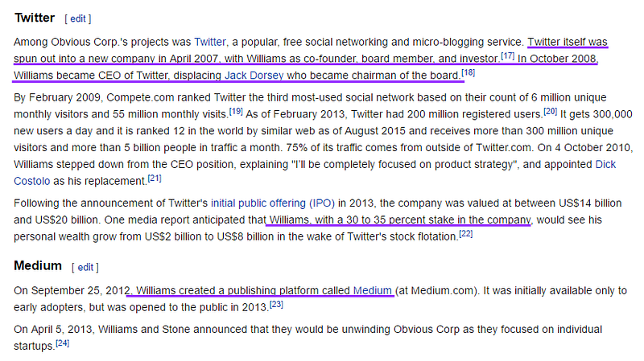The height and width of the screenshot is (361, 644).
Task: Jump to citation 22 after stock flotation
Action: click(x=466, y=234)
